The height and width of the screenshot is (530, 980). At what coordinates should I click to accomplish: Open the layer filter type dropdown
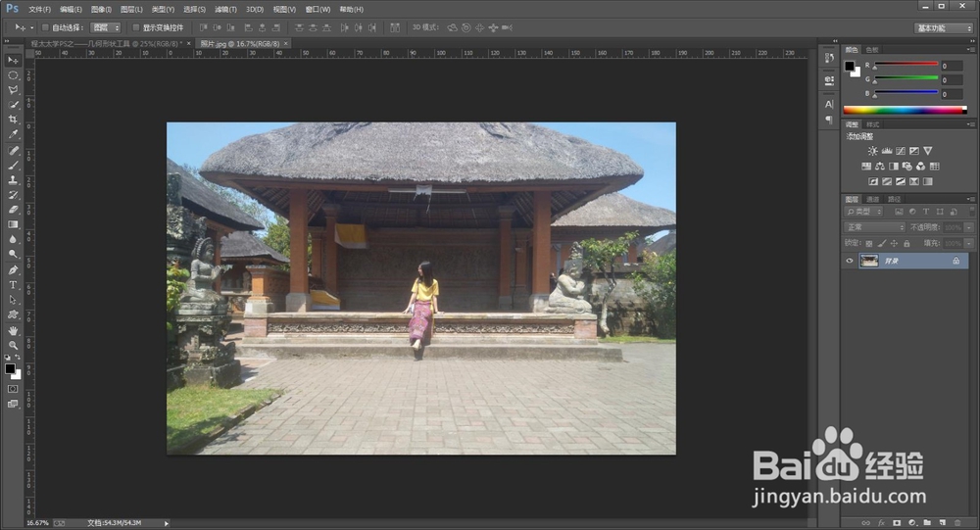[863, 212]
